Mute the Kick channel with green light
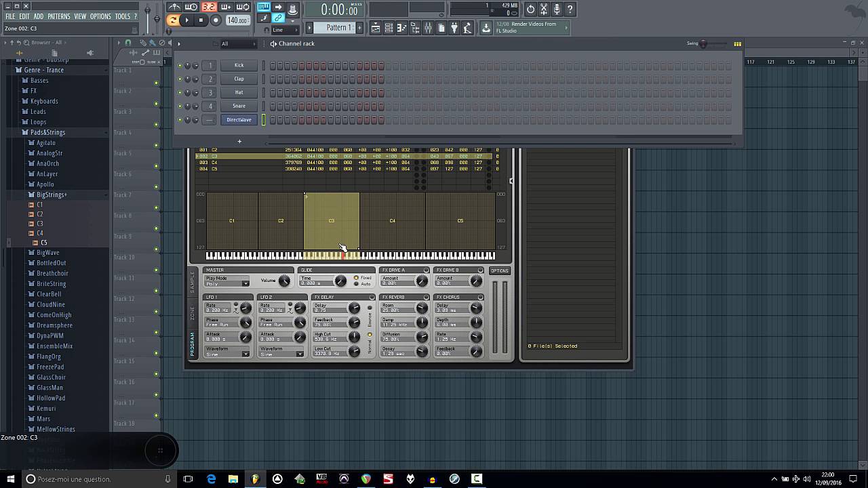Screen dimensions: 868x488 click(x=180, y=65)
